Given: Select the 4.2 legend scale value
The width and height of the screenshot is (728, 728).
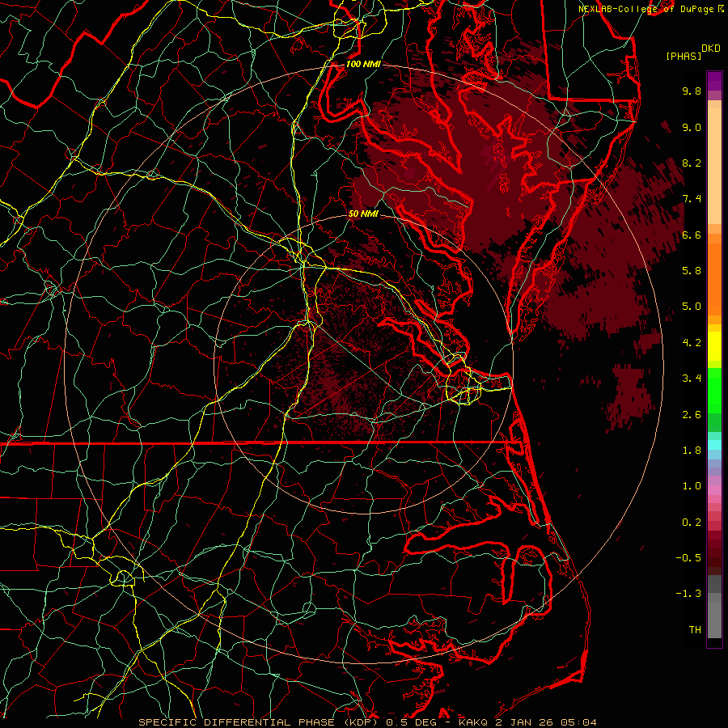Looking at the screenshot, I should click(692, 343).
